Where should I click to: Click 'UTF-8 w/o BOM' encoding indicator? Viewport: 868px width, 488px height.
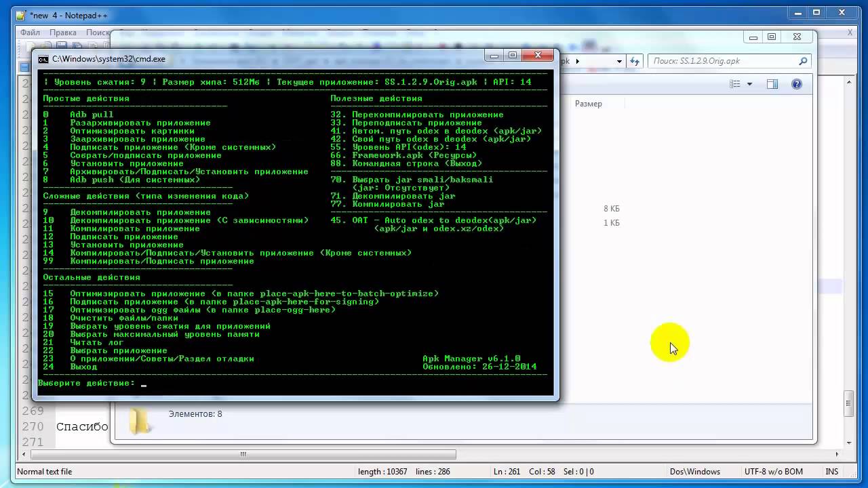tap(773, 472)
